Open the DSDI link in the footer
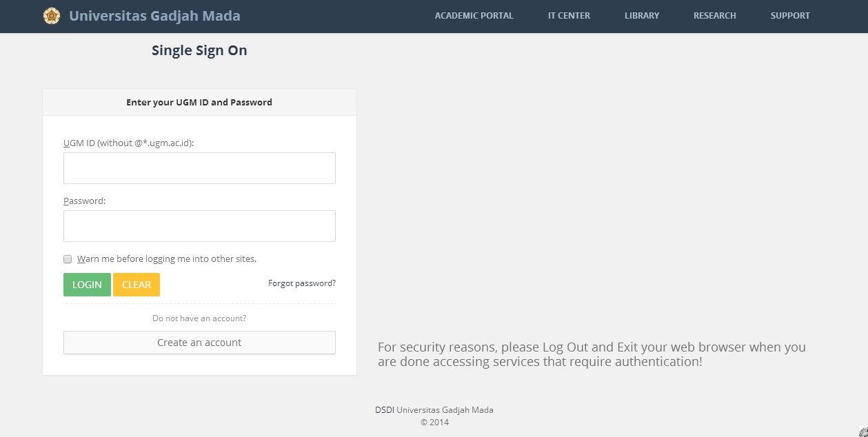Image resolution: width=868 pixels, height=437 pixels. [385, 409]
